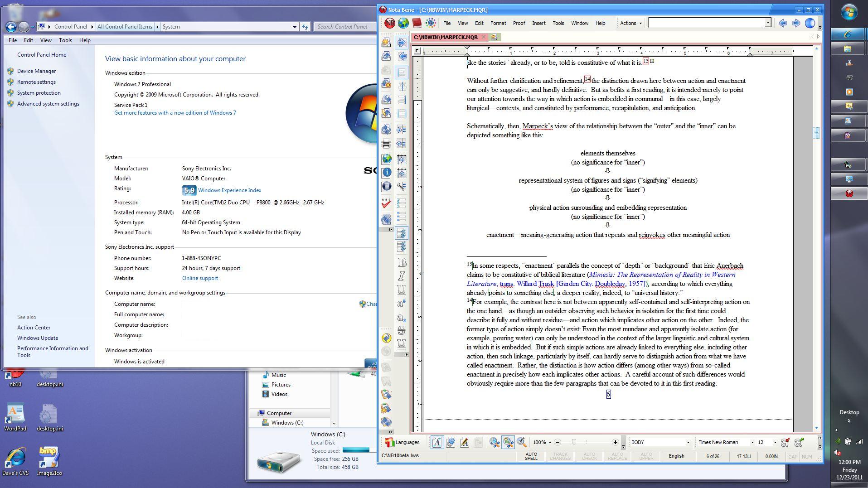This screenshot has width=868, height=488.
Task: Toggle the CAP indicator in status bar
Action: click(x=793, y=457)
